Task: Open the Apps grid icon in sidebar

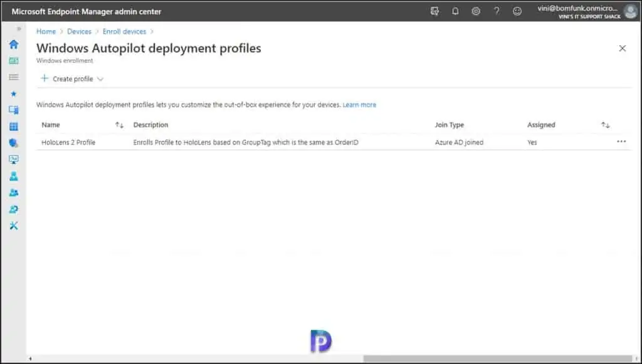Action: (14, 127)
